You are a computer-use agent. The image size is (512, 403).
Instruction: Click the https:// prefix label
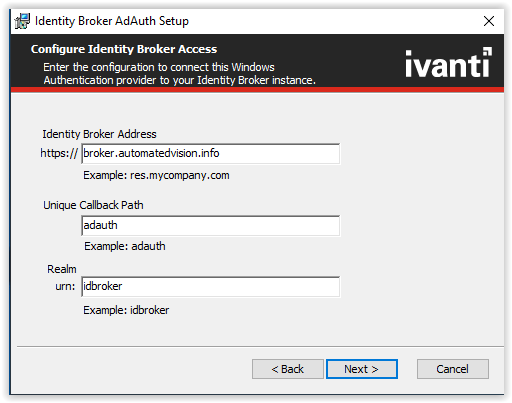pos(59,153)
